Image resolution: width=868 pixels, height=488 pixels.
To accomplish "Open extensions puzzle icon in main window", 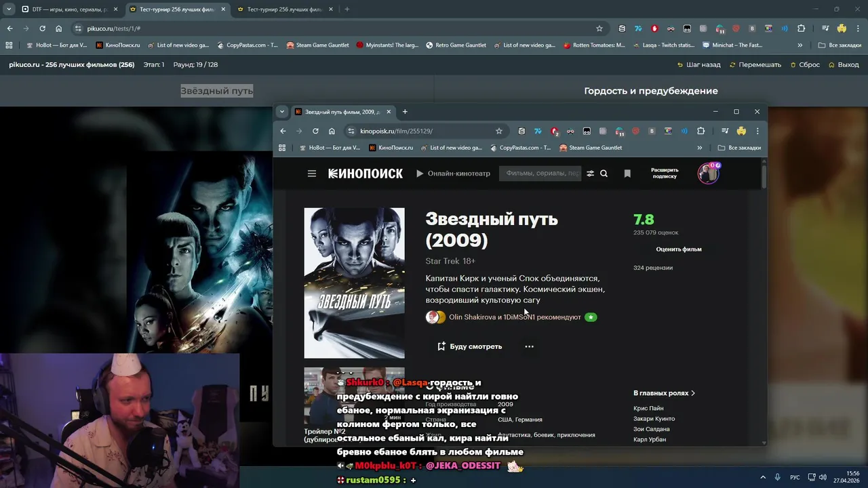I will pyautogui.click(x=801, y=28).
